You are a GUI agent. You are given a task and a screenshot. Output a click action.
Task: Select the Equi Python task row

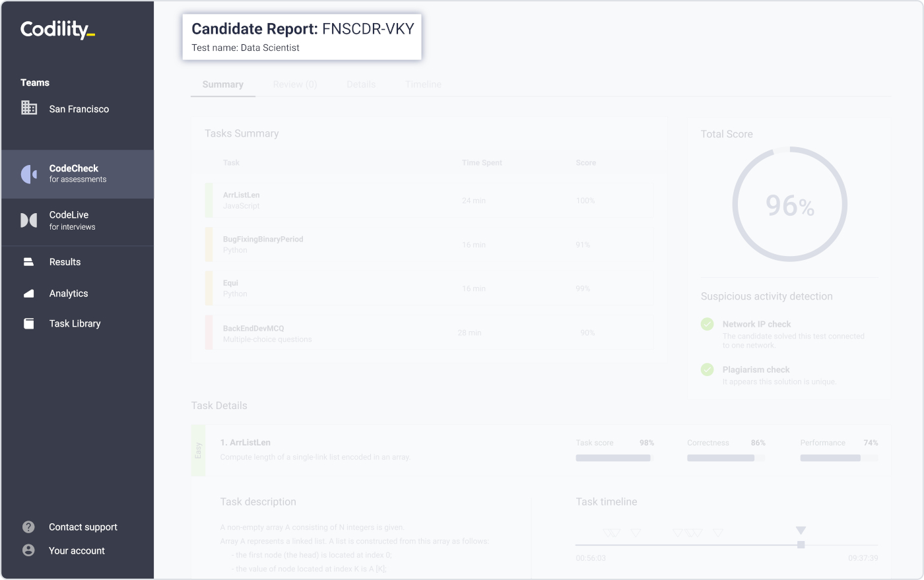click(x=429, y=288)
